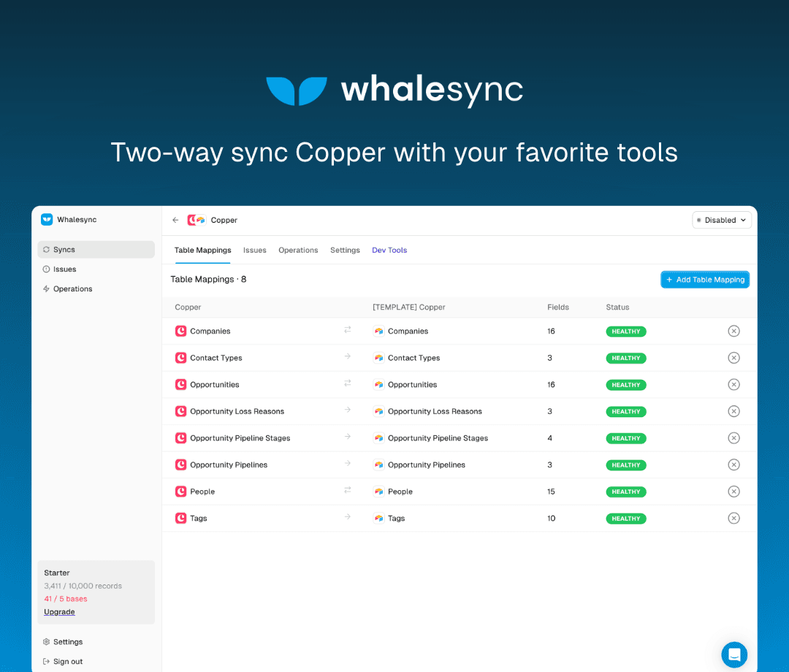Click the HEALTHY status badge for Tags

click(x=626, y=518)
